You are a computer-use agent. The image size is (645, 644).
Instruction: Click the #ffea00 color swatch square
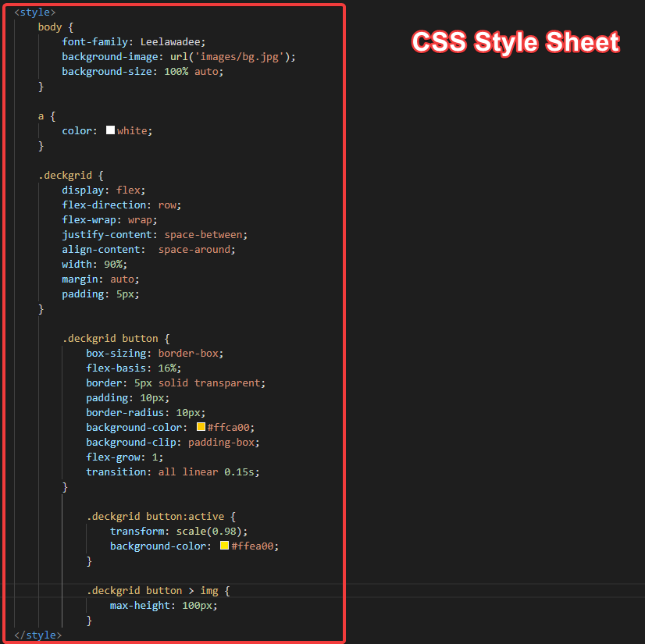pos(224,546)
